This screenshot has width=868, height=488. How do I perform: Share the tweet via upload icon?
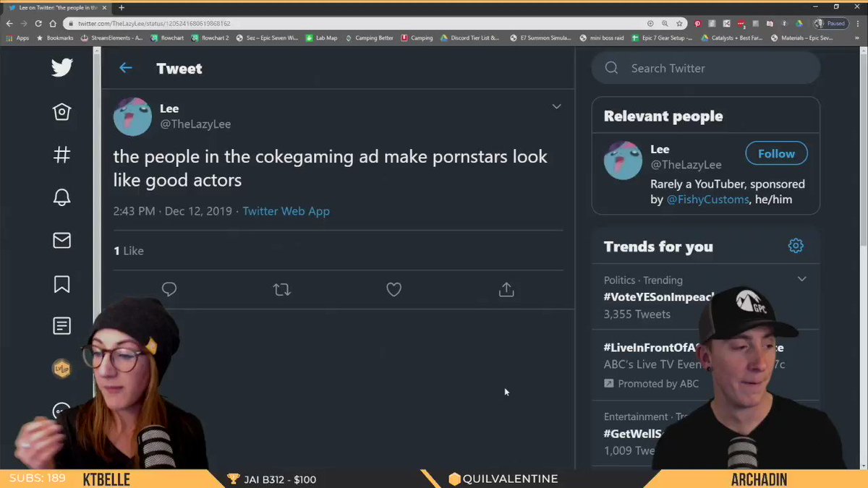(506, 290)
